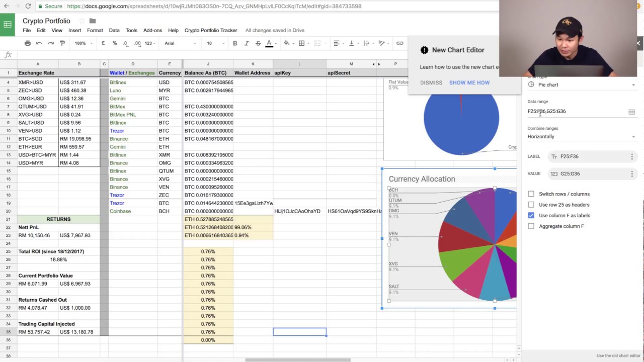Viewport: 644px width, 362px height.
Task: Enable Use row 25 as headers
Action: click(x=531, y=205)
